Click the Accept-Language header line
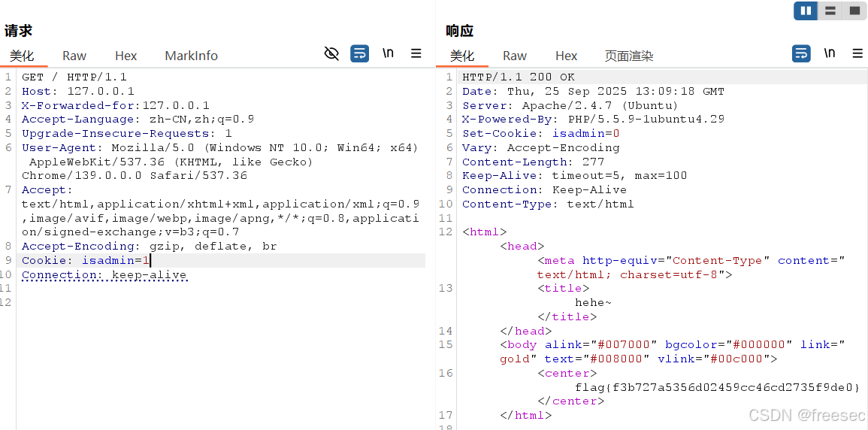 138,120
